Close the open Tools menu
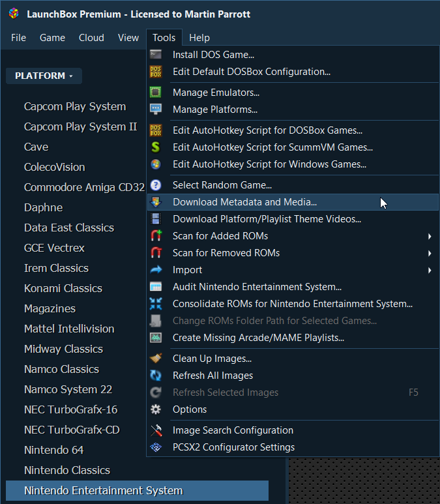 (x=164, y=38)
